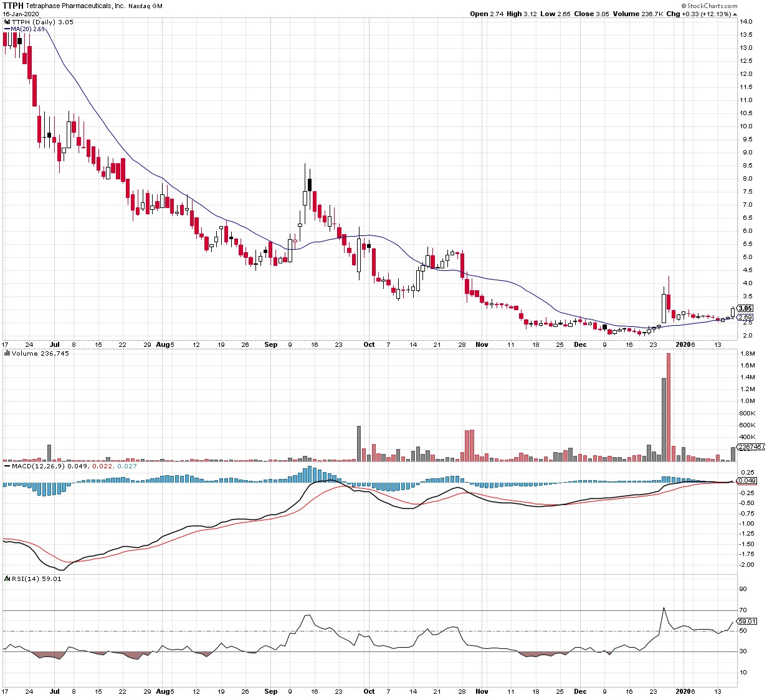Click the tallest red volume bar
This screenshot has width=772, height=700.
pyautogui.click(x=669, y=407)
